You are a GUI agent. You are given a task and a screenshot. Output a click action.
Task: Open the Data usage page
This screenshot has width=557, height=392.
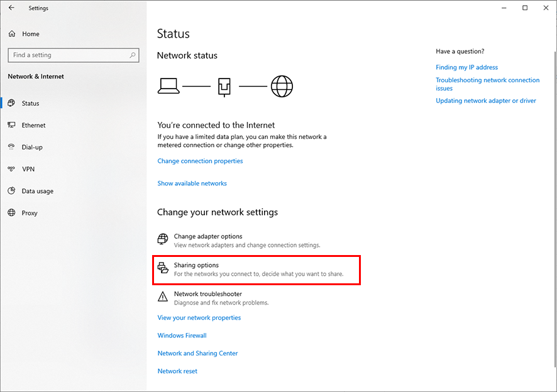coord(37,191)
